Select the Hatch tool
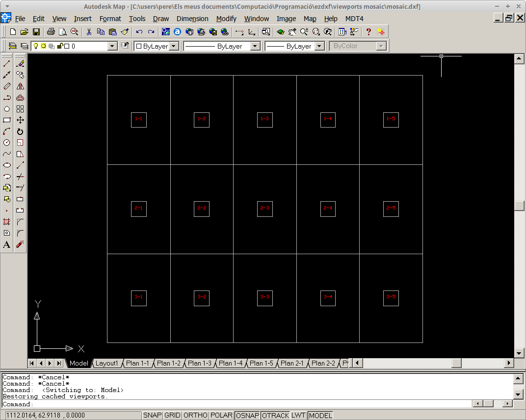Viewport: 526px width, 420px height. (x=7, y=222)
